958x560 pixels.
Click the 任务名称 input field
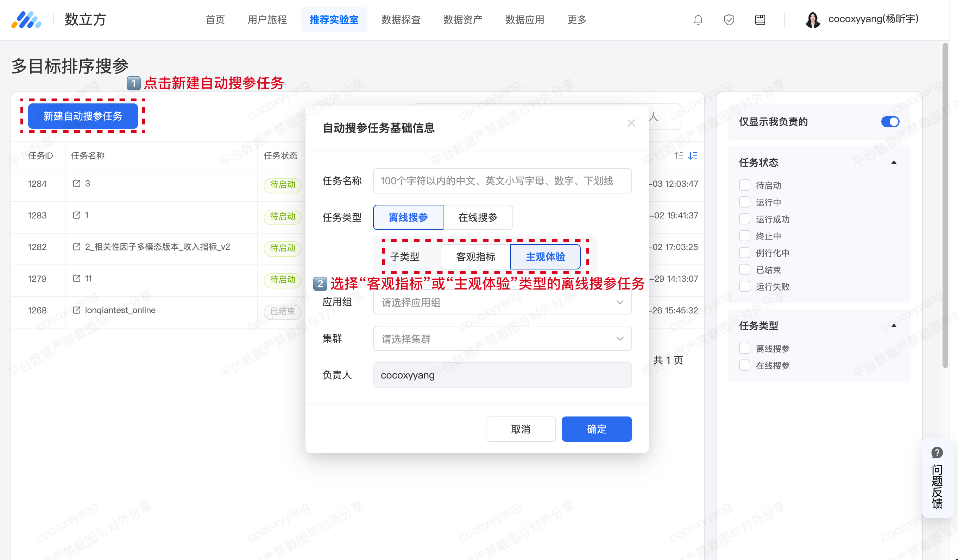[x=502, y=181]
